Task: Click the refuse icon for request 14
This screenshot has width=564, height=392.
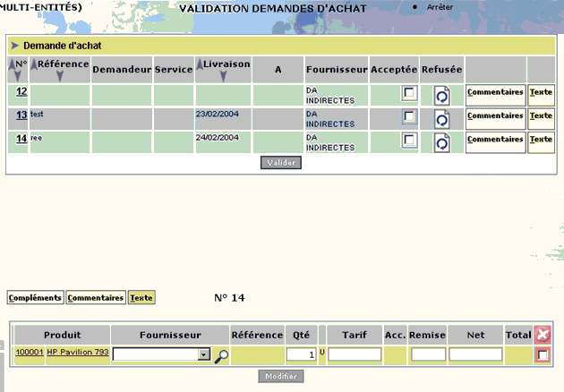Action: 441,143
